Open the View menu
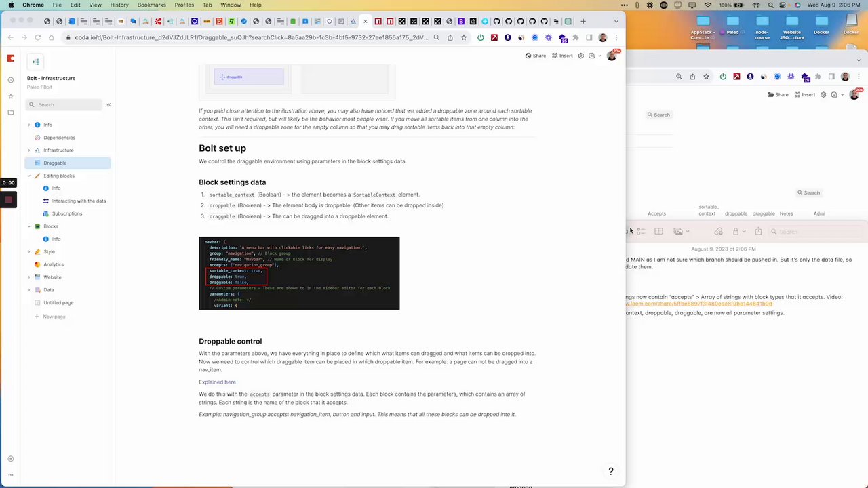Viewport: 868px width, 488px height. click(x=96, y=5)
